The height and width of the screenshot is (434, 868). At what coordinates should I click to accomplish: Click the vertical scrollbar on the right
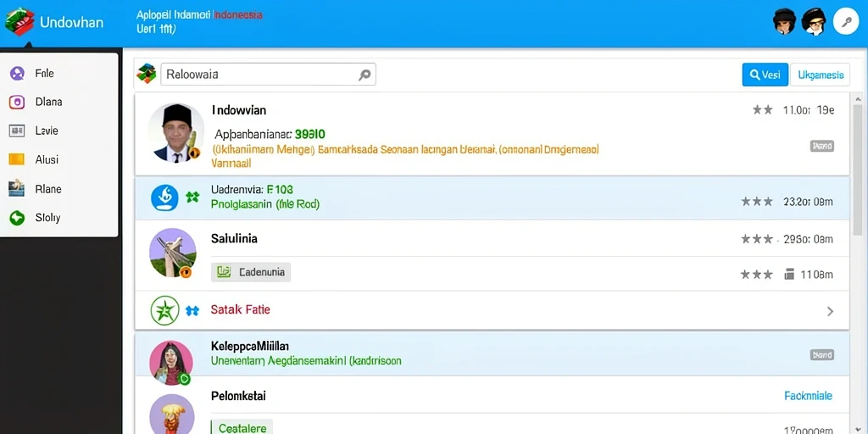click(x=859, y=166)
